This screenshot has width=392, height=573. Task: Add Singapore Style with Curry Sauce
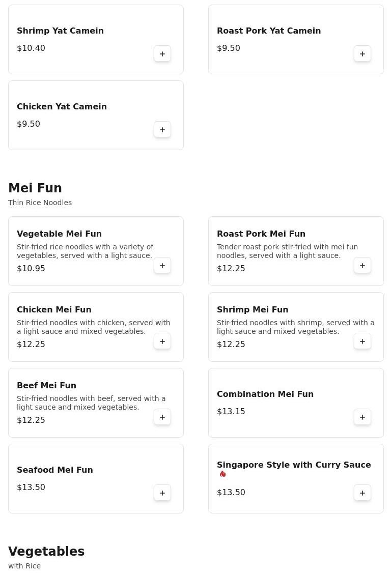[362, 493]
